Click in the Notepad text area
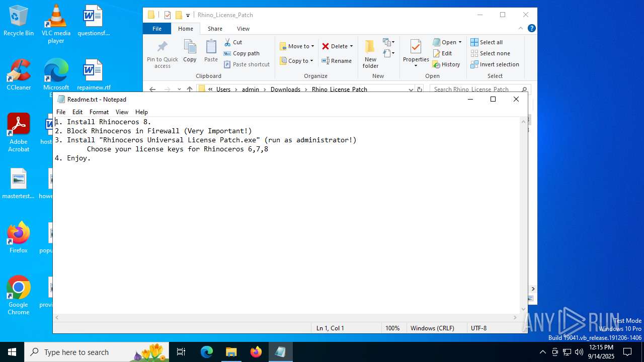This screenshot has width=644, height=362. 287,215
